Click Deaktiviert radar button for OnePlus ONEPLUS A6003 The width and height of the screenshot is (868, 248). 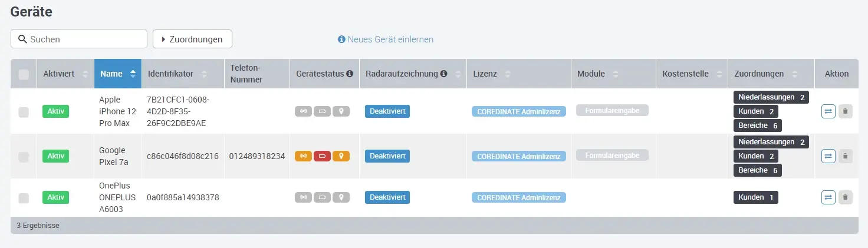pyautogui.click(x=387, y=197)
